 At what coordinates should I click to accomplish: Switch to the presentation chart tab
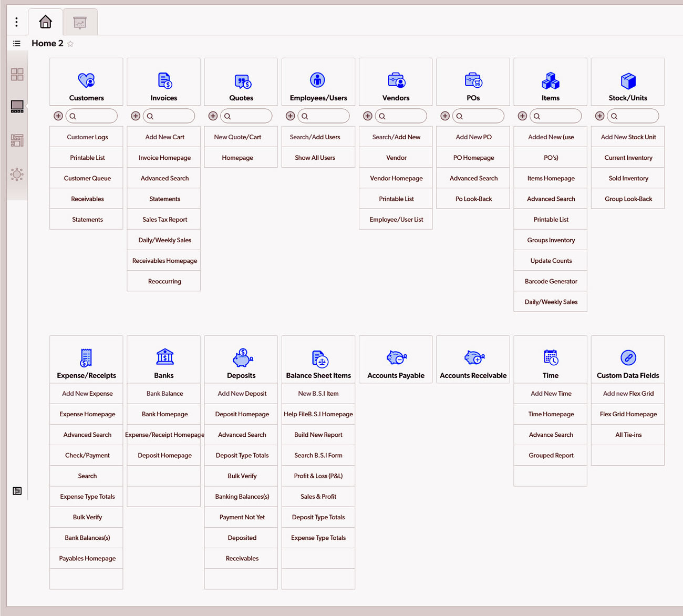[80, 22]
